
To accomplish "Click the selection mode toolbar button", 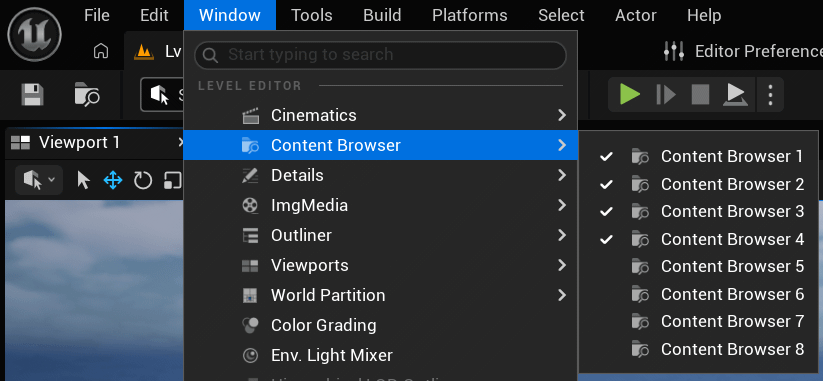I will click(162, 95).
